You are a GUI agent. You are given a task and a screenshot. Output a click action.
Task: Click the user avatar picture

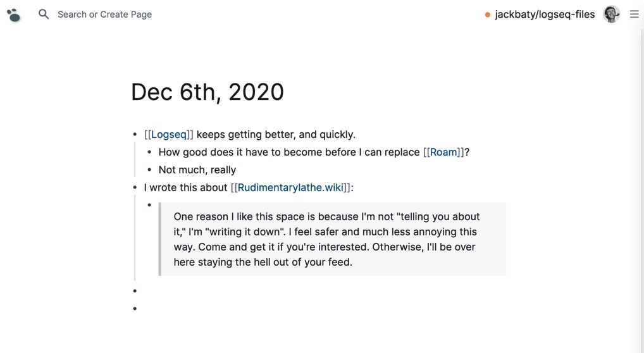(x=611, y=14)
